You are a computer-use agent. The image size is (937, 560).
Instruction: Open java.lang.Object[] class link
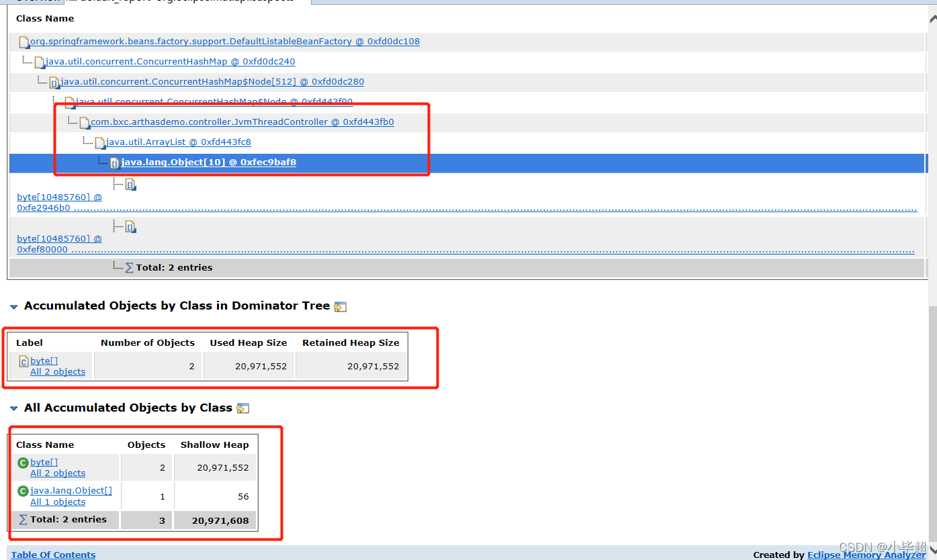click(x=71, y=490)
